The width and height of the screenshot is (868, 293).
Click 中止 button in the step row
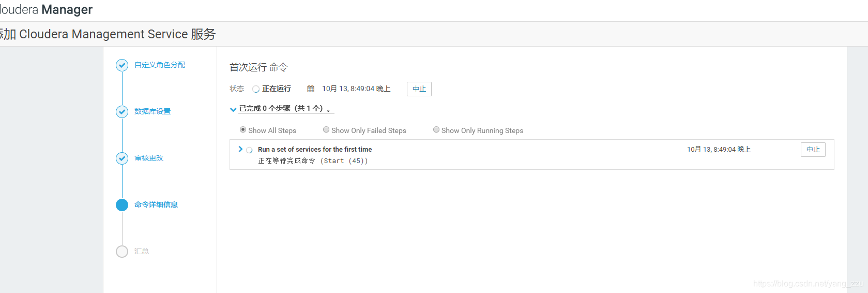813,150
